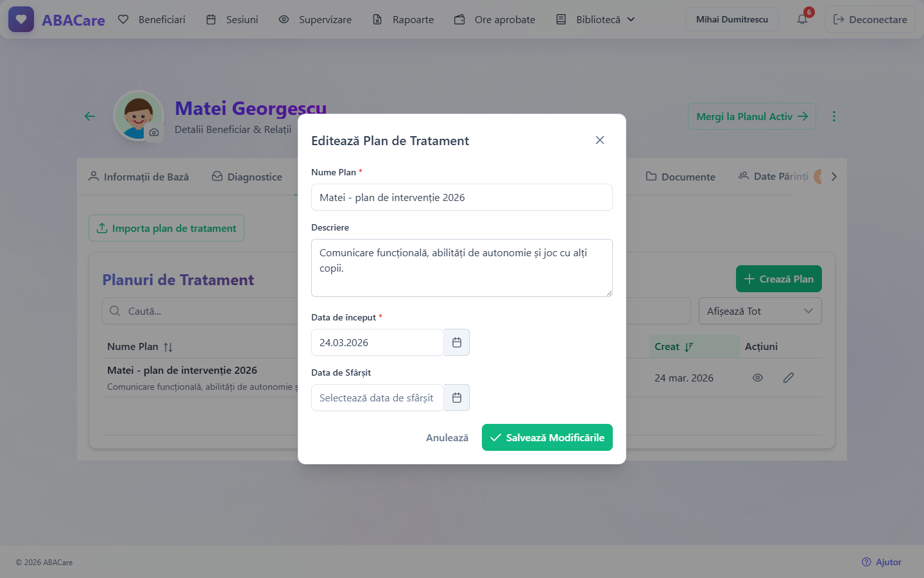Click the back arrow beside the avatar
924x578 pixels.
90,116
